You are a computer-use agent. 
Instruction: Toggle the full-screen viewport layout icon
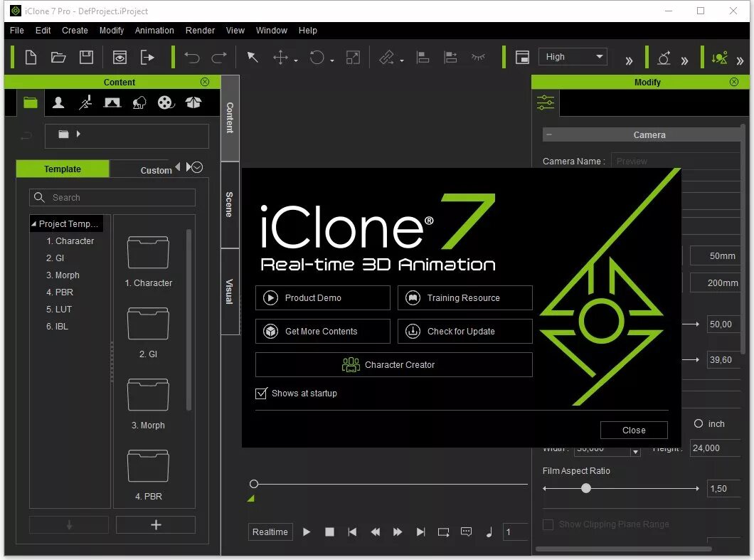coord(522,57)
